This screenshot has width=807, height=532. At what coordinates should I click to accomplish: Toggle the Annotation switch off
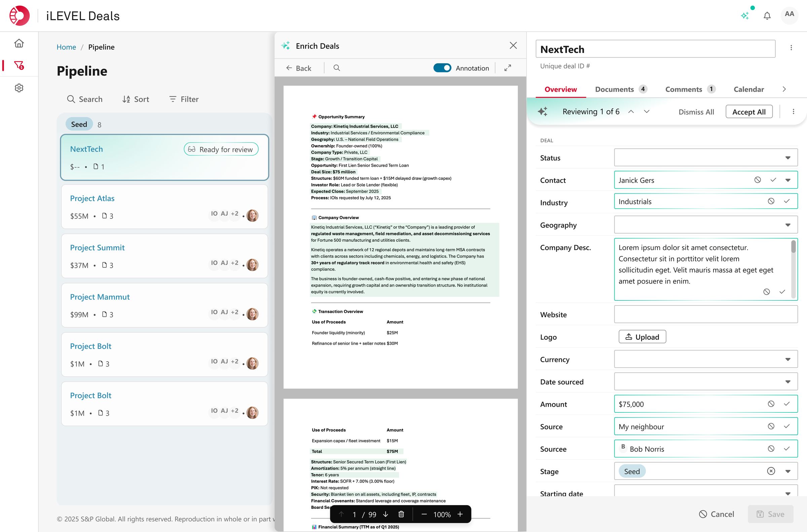pyautogui.click(x=442, y=68)
